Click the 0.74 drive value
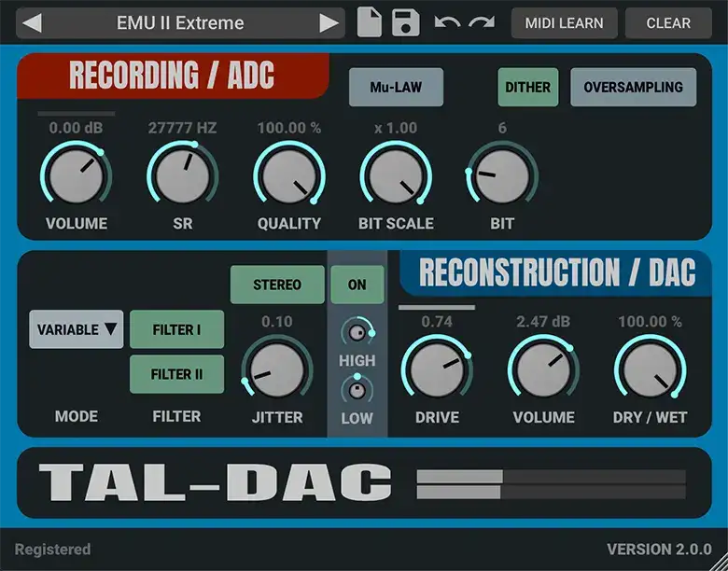 [x=437, y=321]
